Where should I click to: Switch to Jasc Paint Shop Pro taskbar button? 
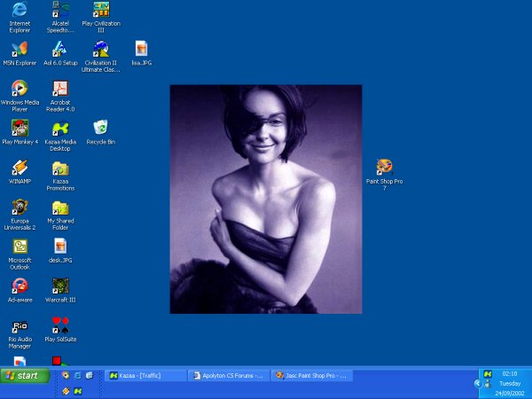click(311, 376)
